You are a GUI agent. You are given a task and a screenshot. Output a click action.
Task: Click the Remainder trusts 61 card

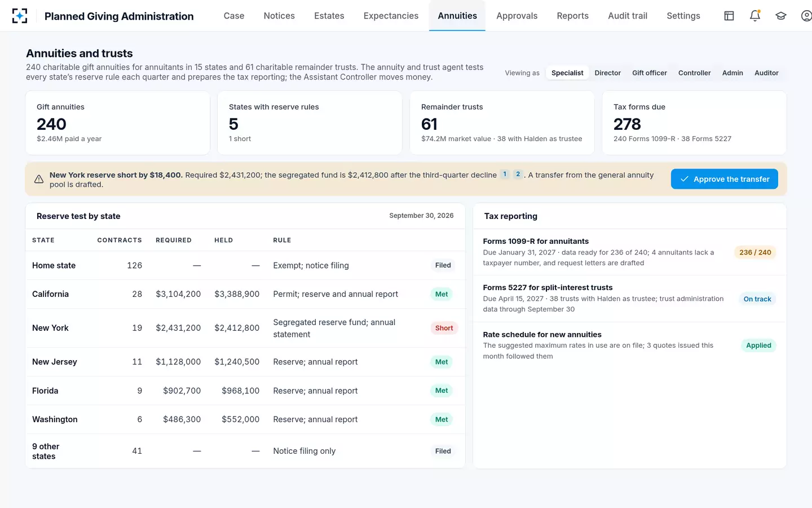point(502,122)
